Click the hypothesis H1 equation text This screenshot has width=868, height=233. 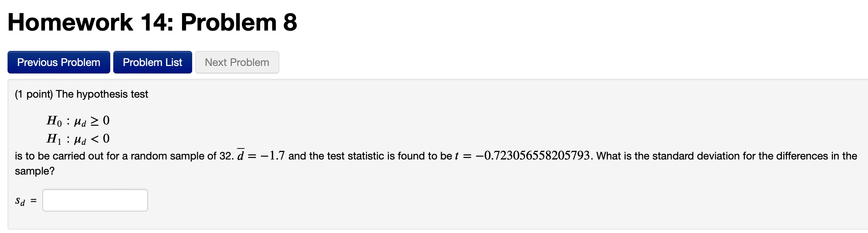click(77, 139)
